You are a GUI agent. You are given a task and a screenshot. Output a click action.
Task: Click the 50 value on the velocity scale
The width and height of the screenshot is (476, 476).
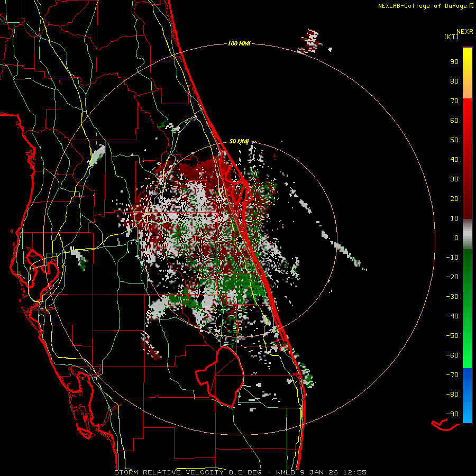pyautogui.click(x=454, y=140)
